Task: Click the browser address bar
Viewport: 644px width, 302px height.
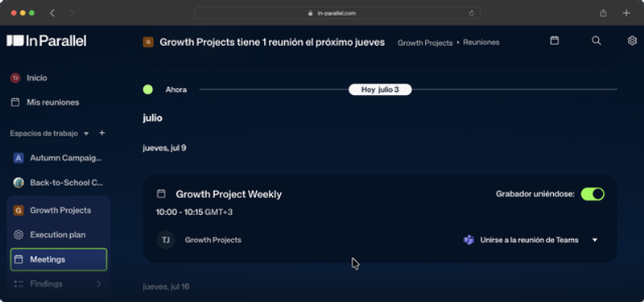Action: click(x=337, y=13)
